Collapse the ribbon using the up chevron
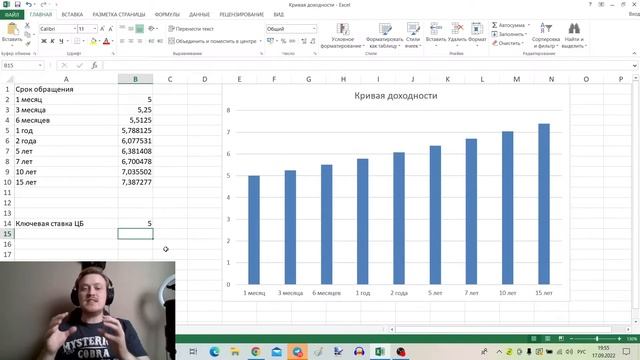640x360 pixels. [635, 53]
